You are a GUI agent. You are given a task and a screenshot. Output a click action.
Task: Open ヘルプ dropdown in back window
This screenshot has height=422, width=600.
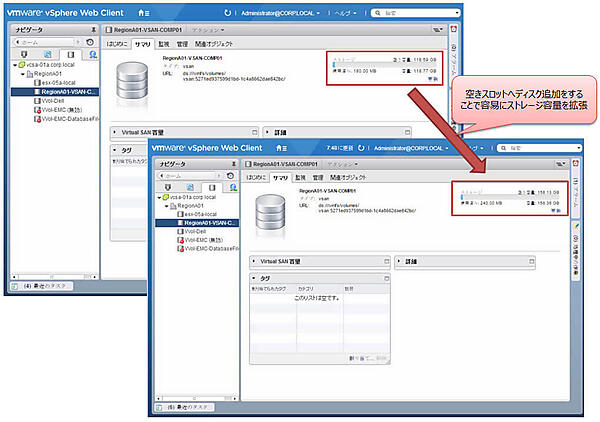click(x=346, y=13)
